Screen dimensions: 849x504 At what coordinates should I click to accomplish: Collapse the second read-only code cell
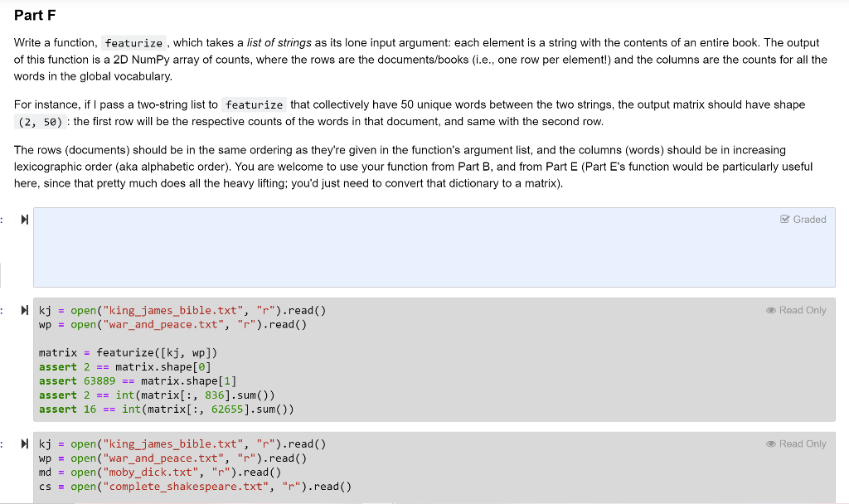(24, 443)
